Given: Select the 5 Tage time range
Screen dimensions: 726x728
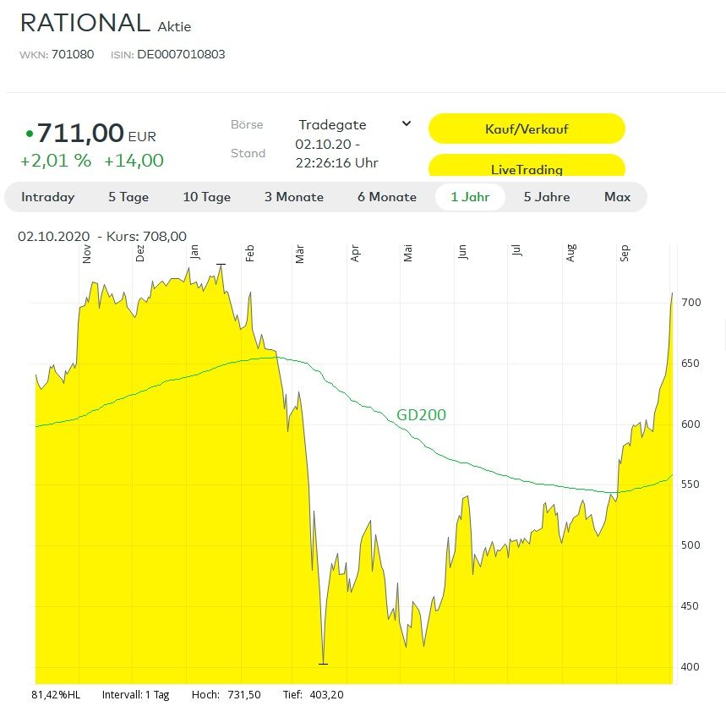Looking at the screenshot, I should [128, 197].
